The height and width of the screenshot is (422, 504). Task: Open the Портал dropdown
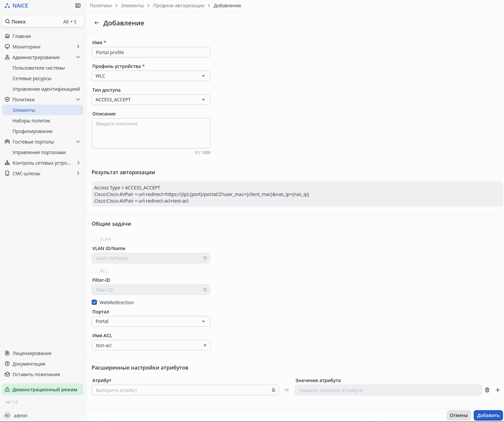(151, 321)
